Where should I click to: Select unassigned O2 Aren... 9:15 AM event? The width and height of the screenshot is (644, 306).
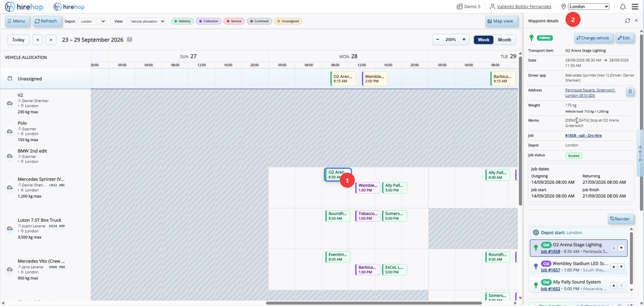(343, 79)
